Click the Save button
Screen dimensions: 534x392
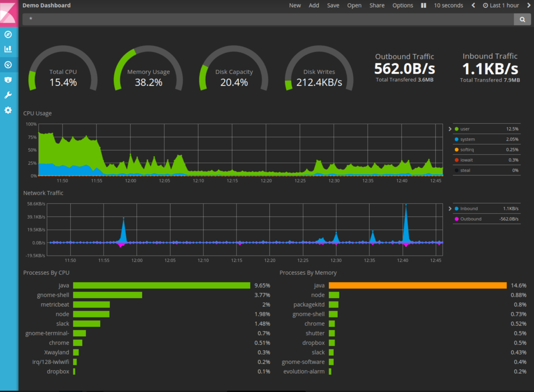[x=333, y=5]
